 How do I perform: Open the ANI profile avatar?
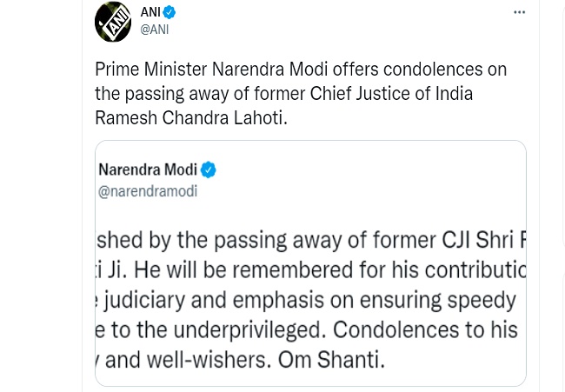click(x=113, y=21)
